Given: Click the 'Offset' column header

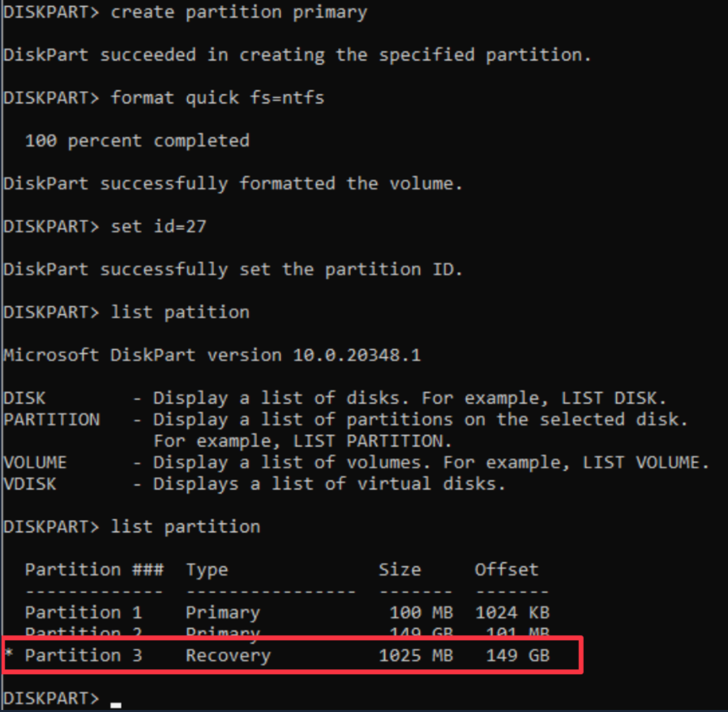Looking at the screenshot, I should [507, 570].
